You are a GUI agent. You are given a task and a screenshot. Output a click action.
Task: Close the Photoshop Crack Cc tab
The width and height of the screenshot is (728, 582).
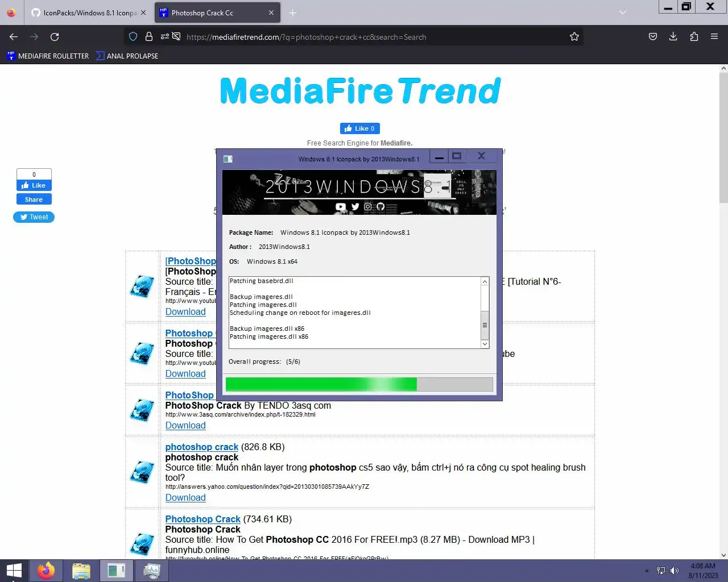[271, 13]
